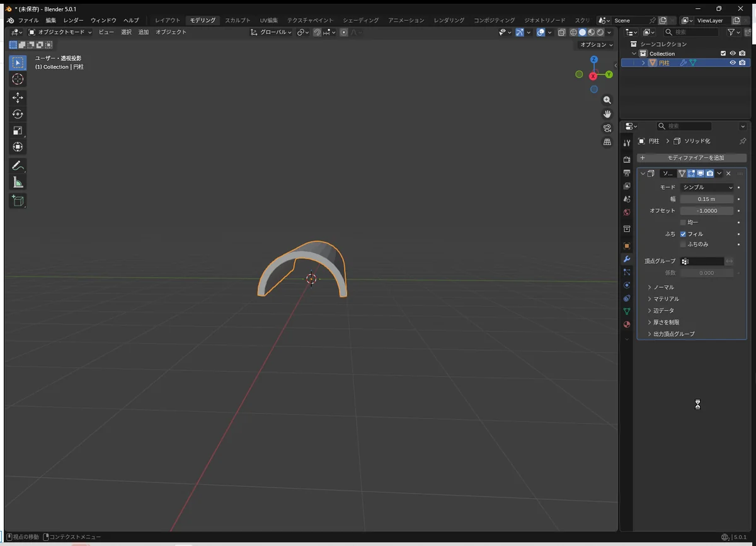Select the Rotate tool
Image resolution: width=756 pixels, height=546 pixels.
(x=18, y=114)
